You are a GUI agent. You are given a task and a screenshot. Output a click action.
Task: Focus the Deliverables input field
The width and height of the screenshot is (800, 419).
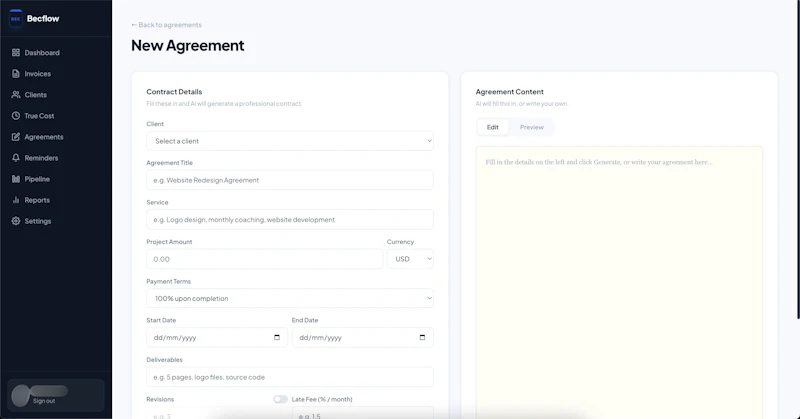pyautogui.click(x=290, y=377)
